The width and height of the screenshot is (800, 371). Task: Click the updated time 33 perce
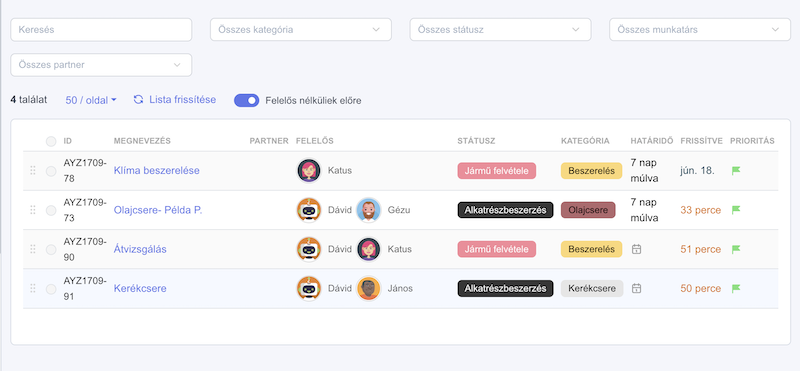click(x=701, y=210)
